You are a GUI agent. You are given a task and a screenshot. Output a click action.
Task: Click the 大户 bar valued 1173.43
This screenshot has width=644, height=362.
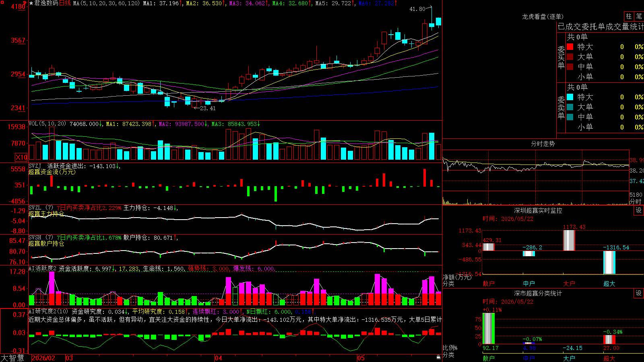point(569,241)
